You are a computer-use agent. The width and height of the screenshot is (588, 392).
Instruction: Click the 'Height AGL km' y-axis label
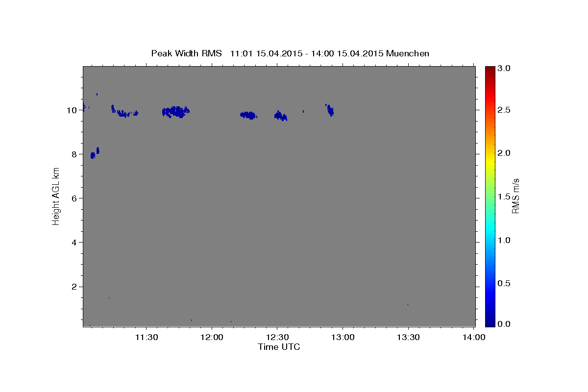tap(56, 196)
